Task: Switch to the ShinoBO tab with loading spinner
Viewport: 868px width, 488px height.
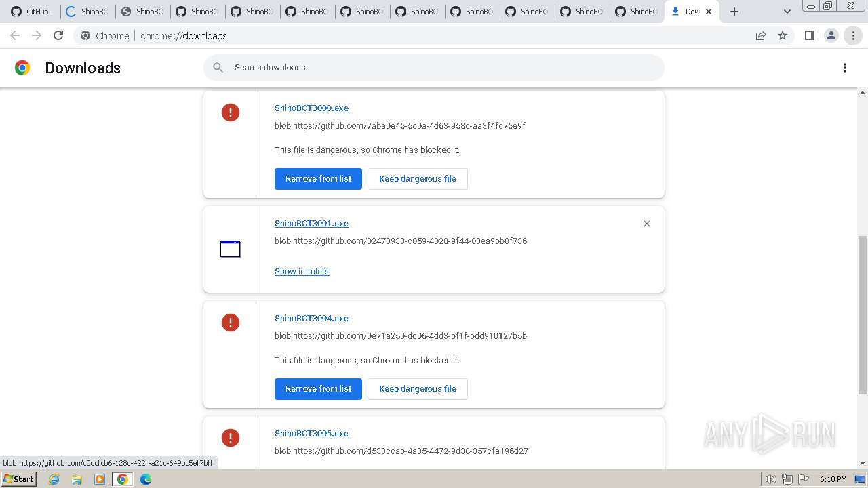Action: 86,12
